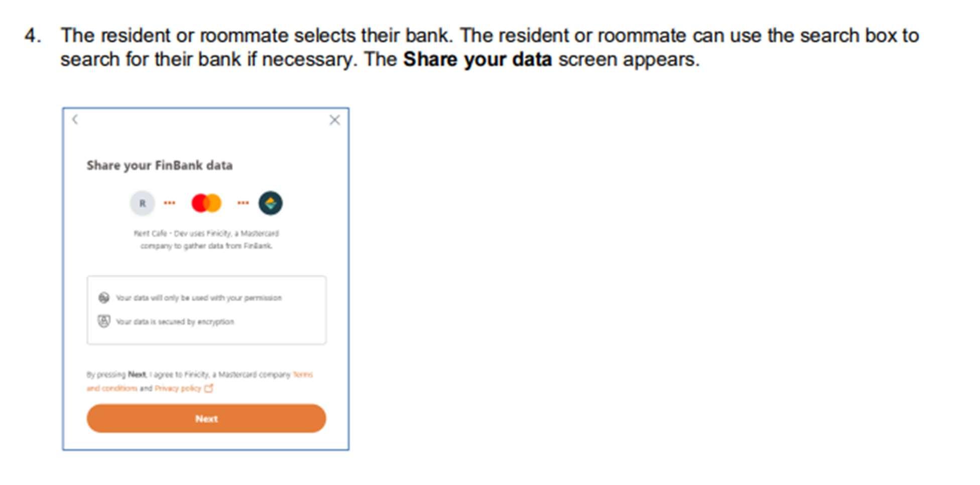Viewport: 980px width, 485px height.
Task: Close the Share your FinBank data dialog
Action: tap(335, 120)
